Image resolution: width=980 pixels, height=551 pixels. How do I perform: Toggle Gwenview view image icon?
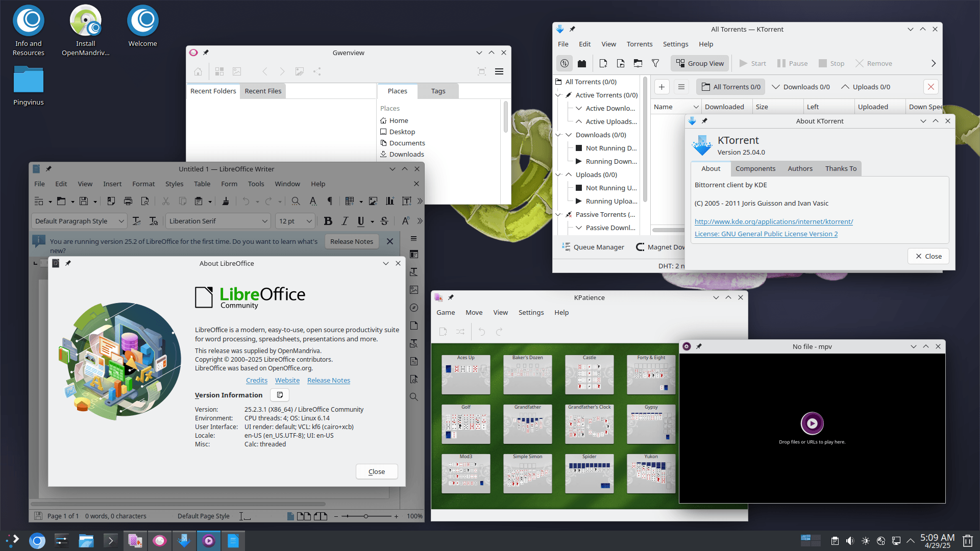tap(237, 71)
